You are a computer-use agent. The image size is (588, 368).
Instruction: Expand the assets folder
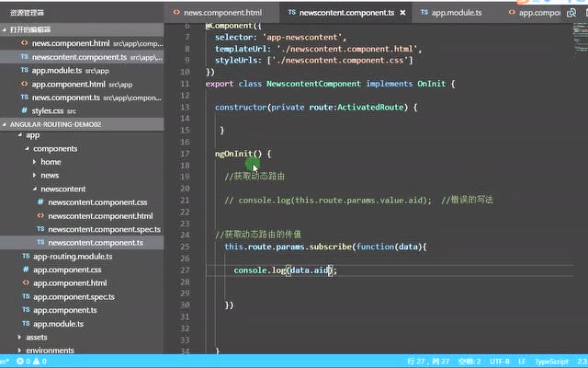click(19, 338)
